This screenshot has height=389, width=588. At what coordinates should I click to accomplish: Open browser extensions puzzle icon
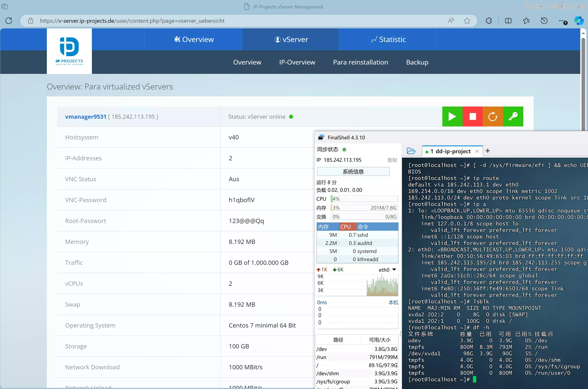tap(489, 21)
